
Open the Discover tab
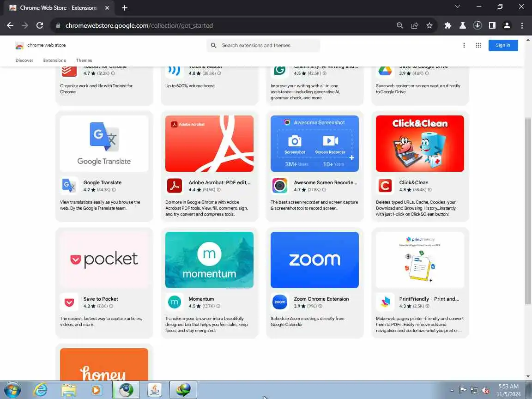24,60
